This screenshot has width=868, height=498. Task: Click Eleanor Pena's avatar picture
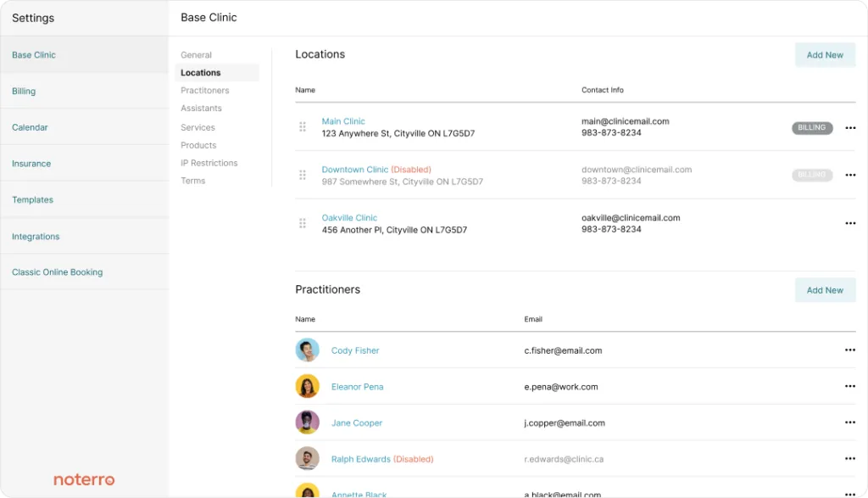[x=307, y=387]
